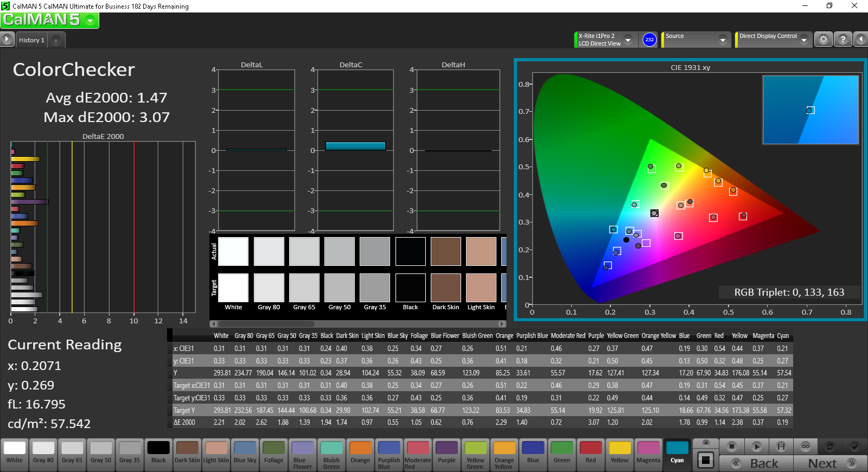Open settings with the gear icon

click(x=824, y=40)
